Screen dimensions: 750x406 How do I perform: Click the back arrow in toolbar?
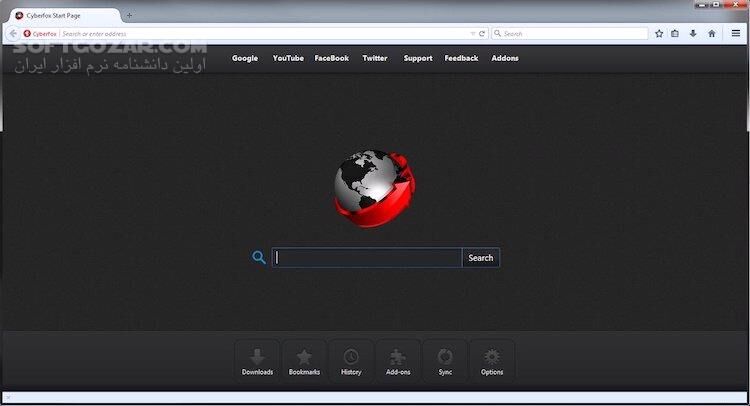tap(13, 33)
